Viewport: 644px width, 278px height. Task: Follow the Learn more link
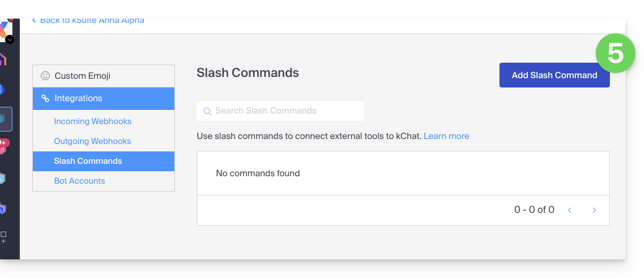(x=446, y=136)
